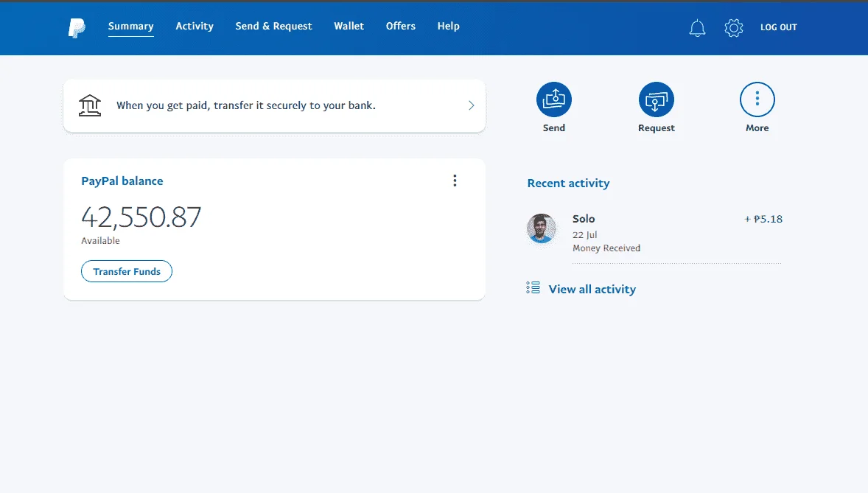
Task: Click the 22 Jul date
Action: pos(584,235)
